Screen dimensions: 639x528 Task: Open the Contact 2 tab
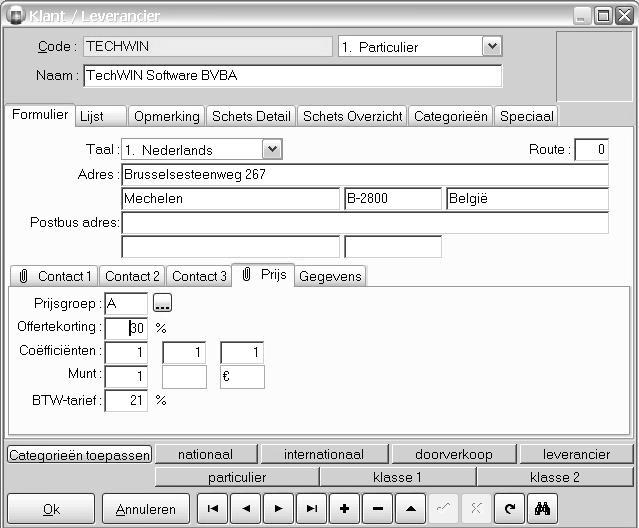[132, 276]
